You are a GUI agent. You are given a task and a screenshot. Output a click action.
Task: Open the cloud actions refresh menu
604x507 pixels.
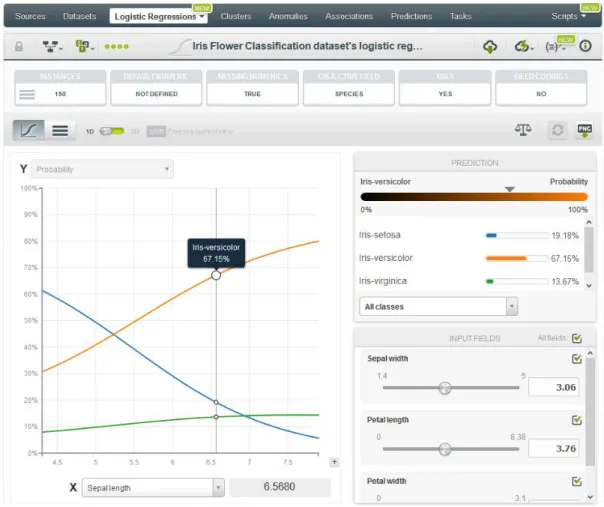pos(524,47)
